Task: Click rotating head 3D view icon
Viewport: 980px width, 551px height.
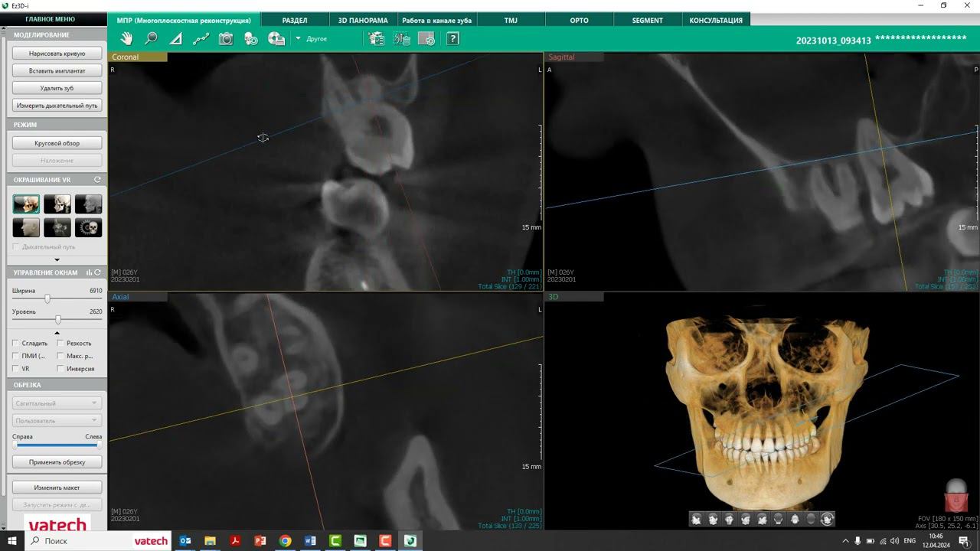Action: (x=827, y=519)
